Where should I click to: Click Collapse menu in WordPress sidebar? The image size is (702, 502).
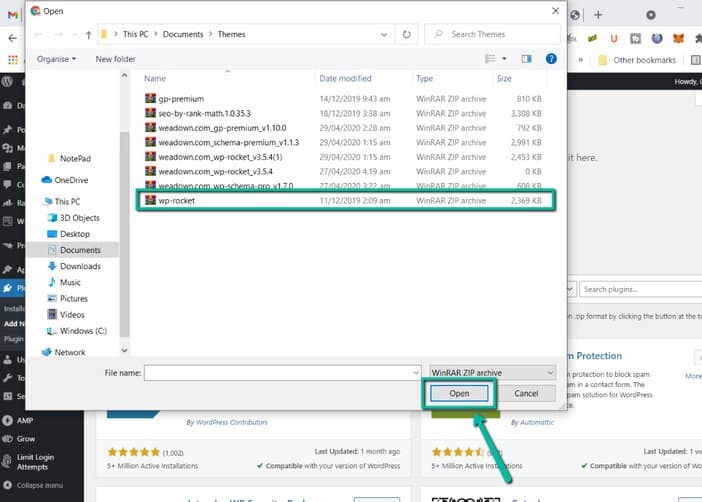33,485
